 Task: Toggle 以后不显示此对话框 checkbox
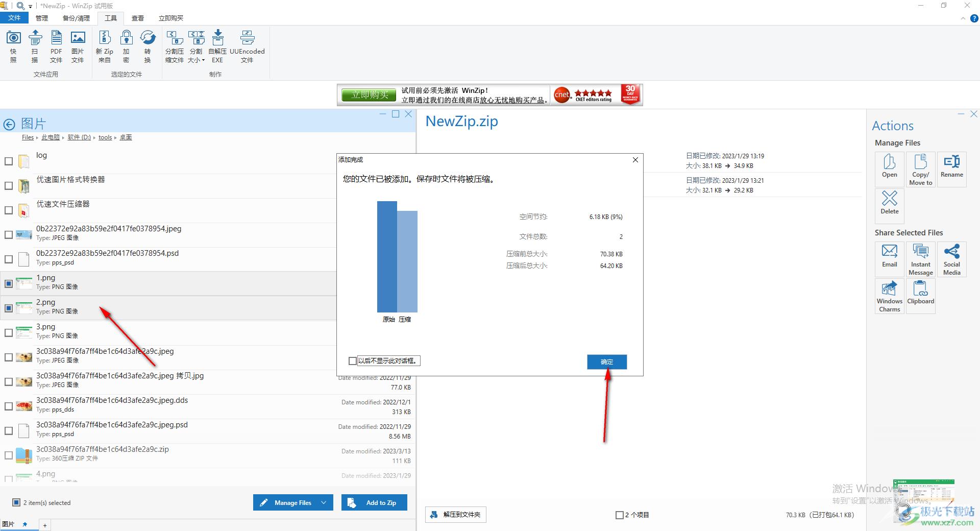(352, 361)
